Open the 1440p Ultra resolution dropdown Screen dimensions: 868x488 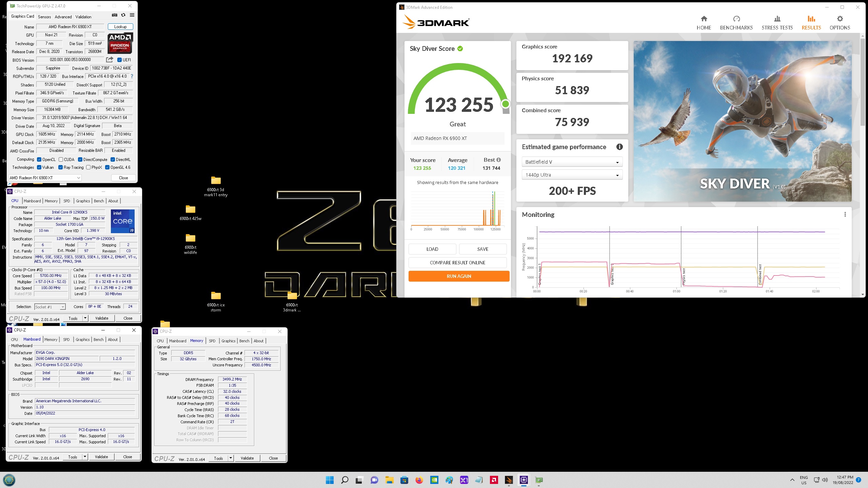tap(572, 175)
